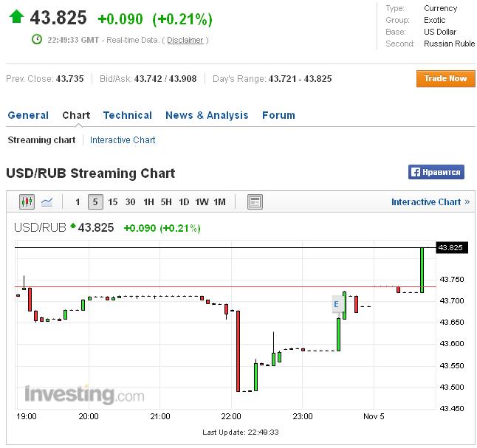Click the 43.750 price axis label
The image size is (477, 448).
(452, 280)
